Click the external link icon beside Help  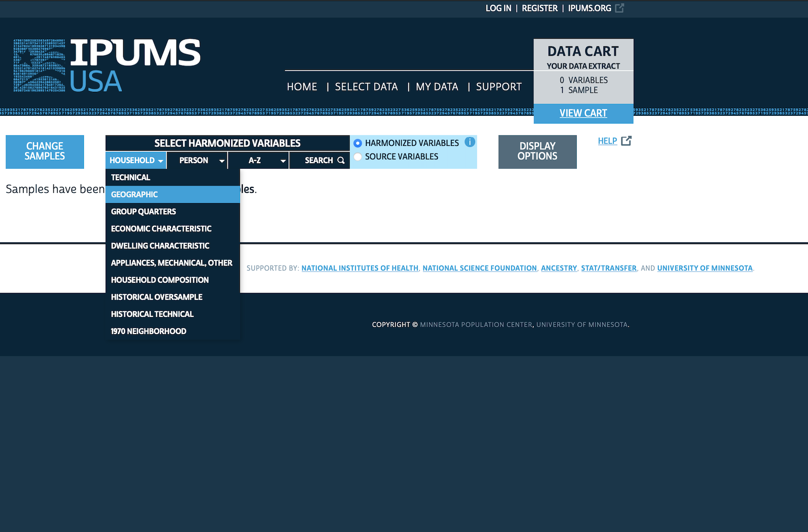(626, 141)
